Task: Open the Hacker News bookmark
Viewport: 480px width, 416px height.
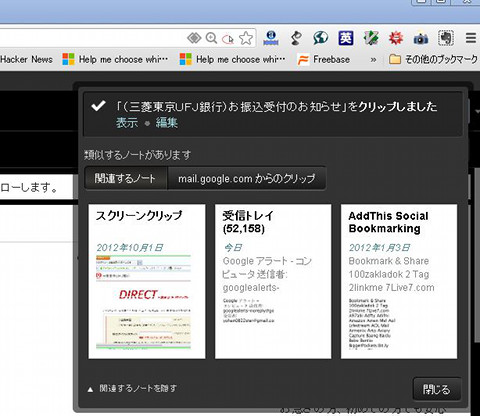Action: pyautogui.click(x=26, y=59)
